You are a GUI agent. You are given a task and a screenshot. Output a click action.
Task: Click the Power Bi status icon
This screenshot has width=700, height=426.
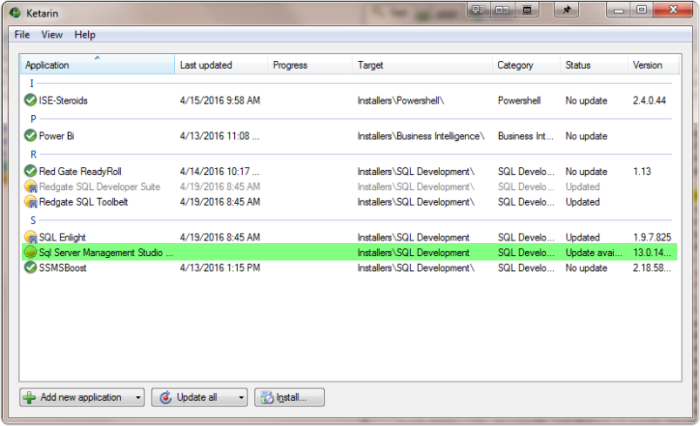tap(30, 136)
